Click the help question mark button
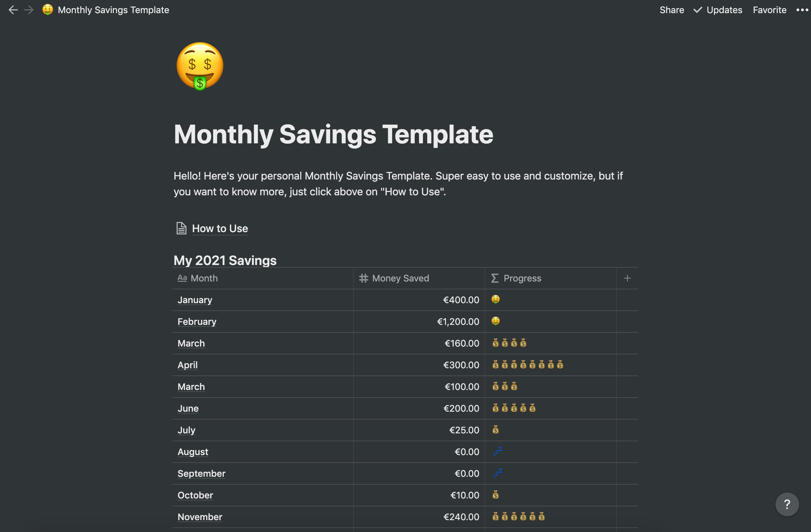 [x=787, y=504]
